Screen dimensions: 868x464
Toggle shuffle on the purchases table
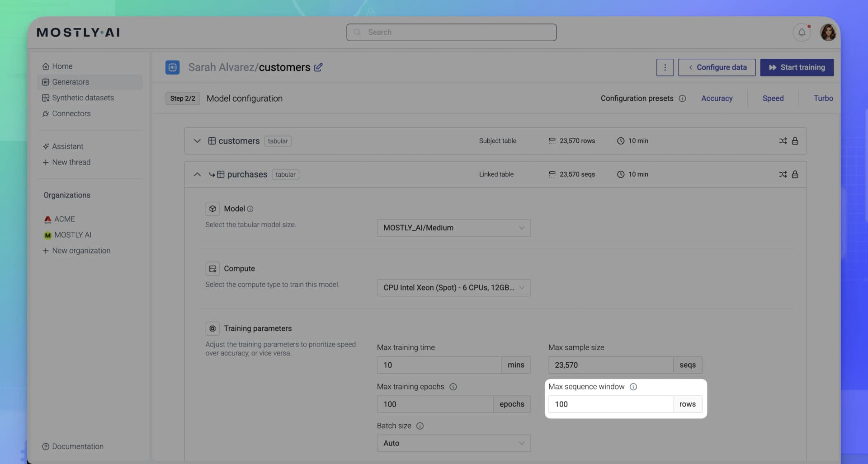coord(783,174)
